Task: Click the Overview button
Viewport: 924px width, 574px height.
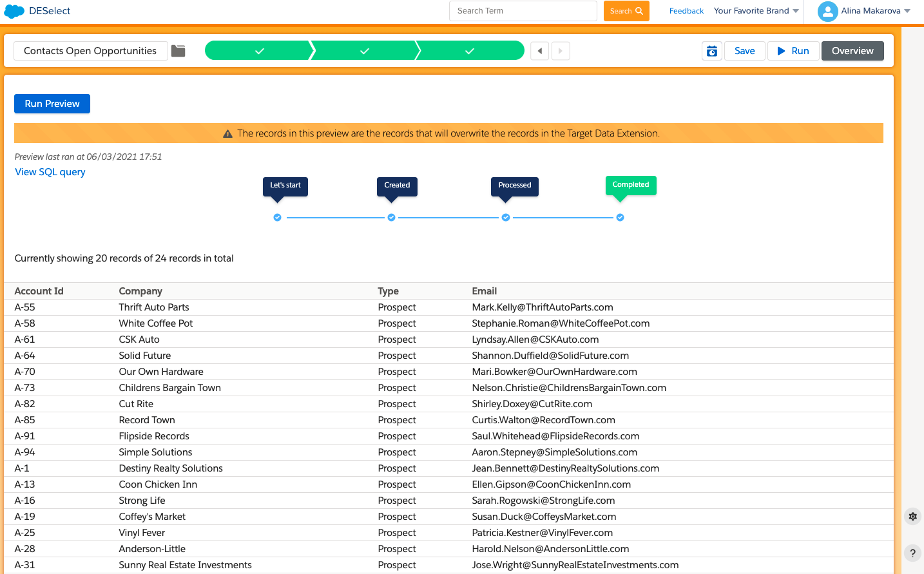Action: (852, 51)
